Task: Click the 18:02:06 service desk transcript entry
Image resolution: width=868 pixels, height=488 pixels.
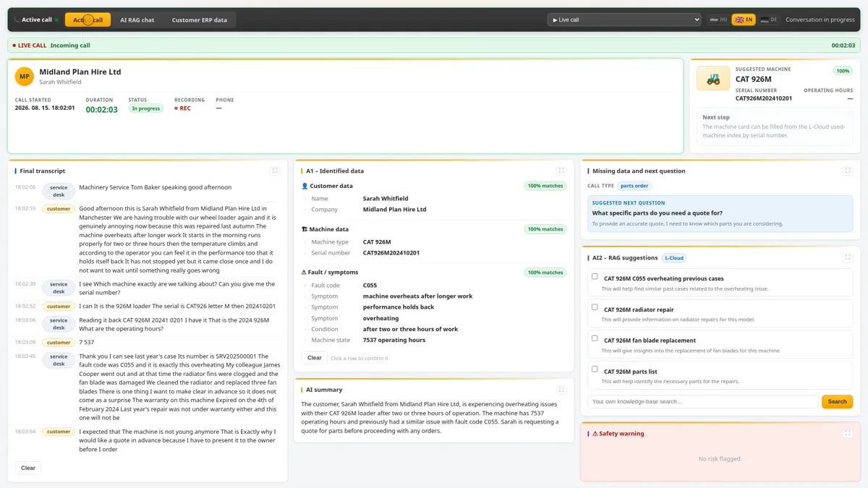Action: pyautogui.click(x=146, y=191)
